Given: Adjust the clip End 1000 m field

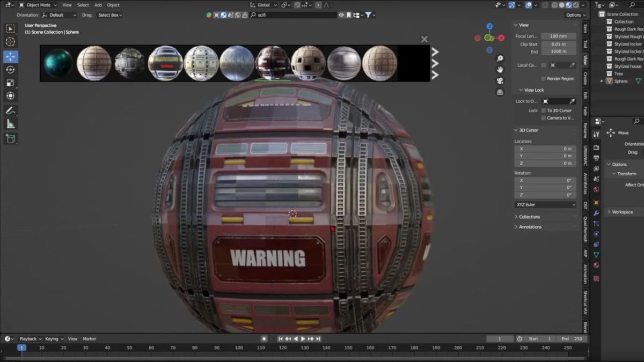Looking at the screenshot, I should (559, 51).
